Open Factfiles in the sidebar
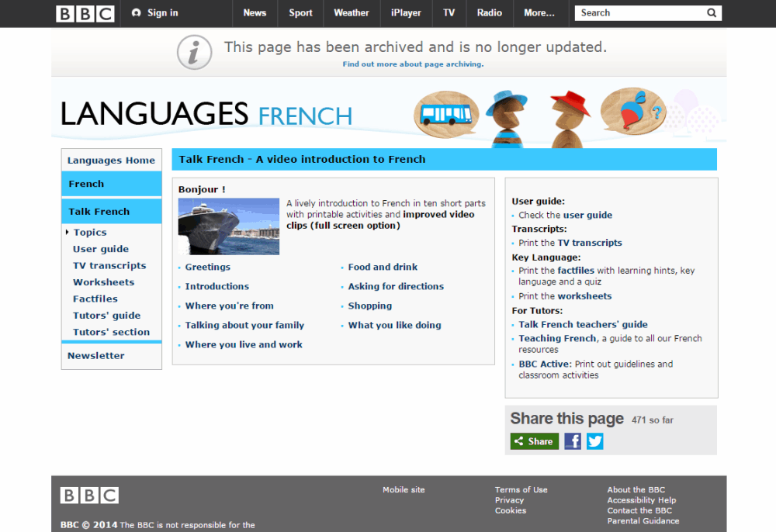776x532 pixels. point(95,299)
